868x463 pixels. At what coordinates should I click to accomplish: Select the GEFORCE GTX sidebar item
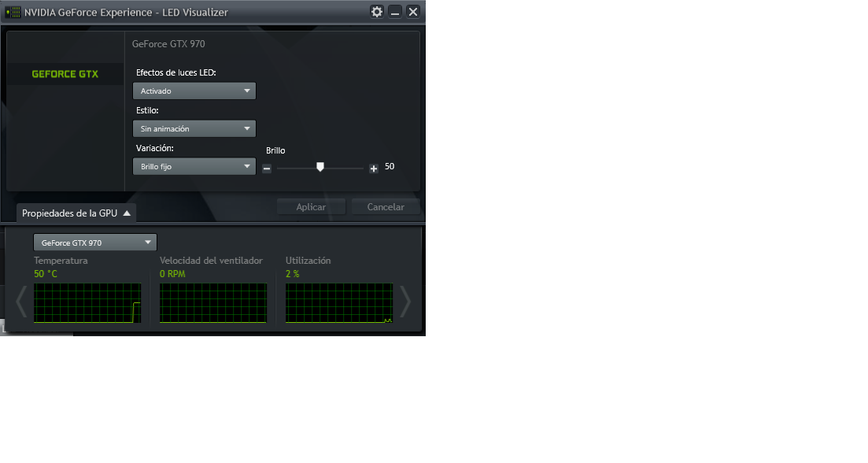pos(65,74)
